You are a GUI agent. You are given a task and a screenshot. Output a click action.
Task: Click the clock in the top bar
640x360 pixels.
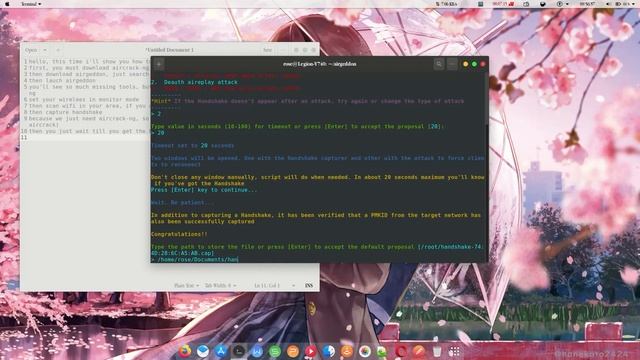(x=587, y=4)
